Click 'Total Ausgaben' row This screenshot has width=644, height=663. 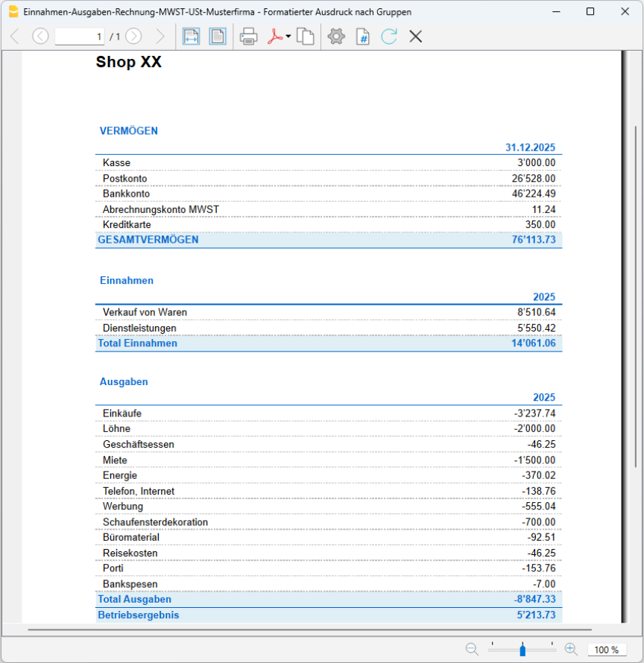coord(329,600)
